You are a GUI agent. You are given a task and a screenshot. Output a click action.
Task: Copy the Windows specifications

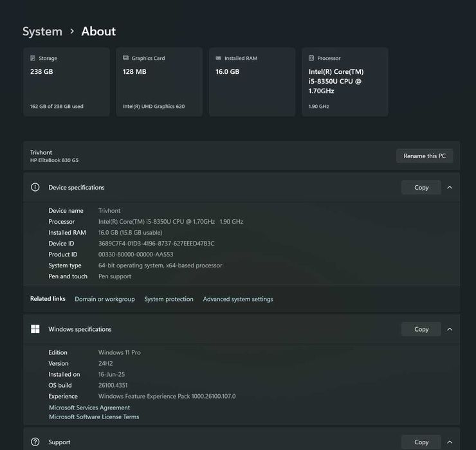pyautogui.click(x=421, y=329)
